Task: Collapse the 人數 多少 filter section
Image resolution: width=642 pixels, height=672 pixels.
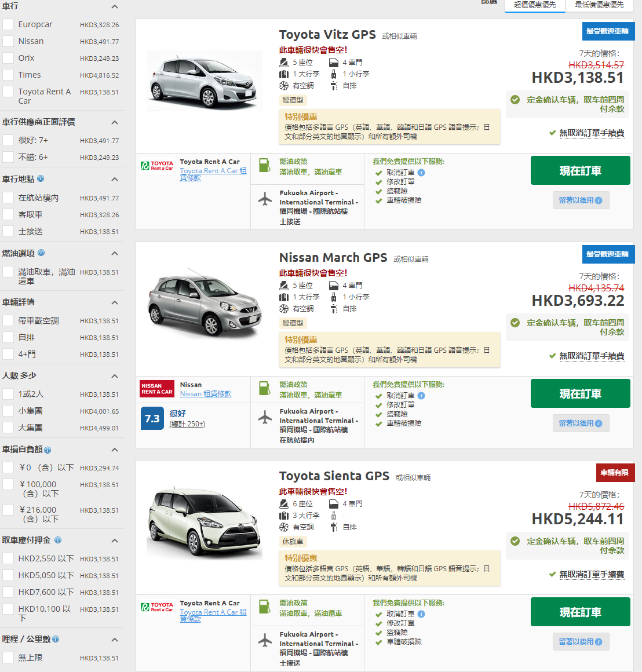Action: coord(114,376)
